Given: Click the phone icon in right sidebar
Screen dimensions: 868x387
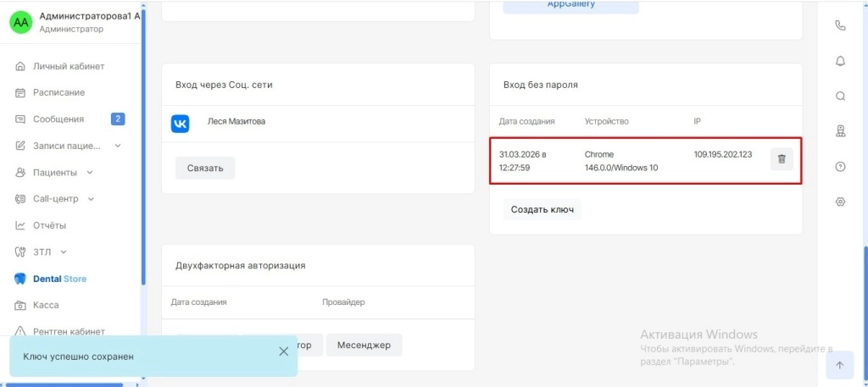Looking at the screenshot, I should [840, 25].
